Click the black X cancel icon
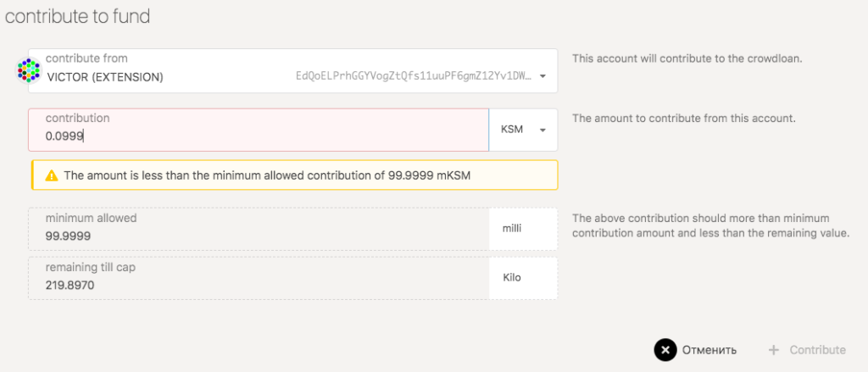Image resolution: width=868 pixels, height=372 pixels. pyautogui.click(x=665, y=349)
